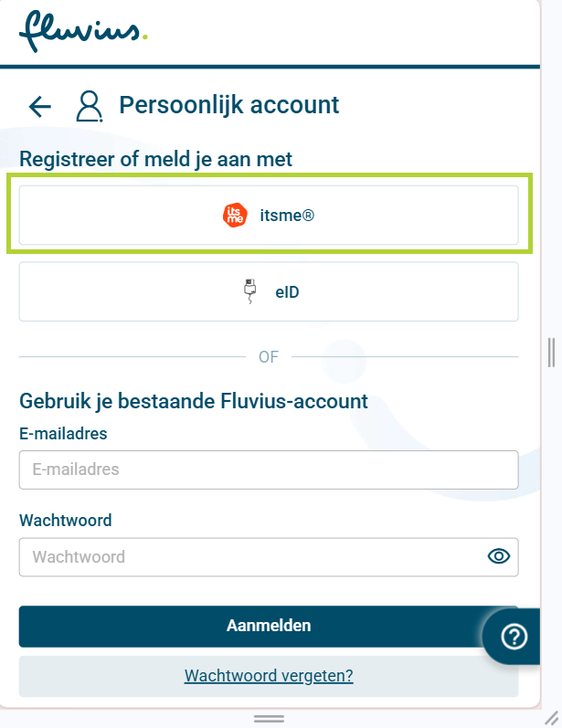Click the person account icon

pos(89,106)
